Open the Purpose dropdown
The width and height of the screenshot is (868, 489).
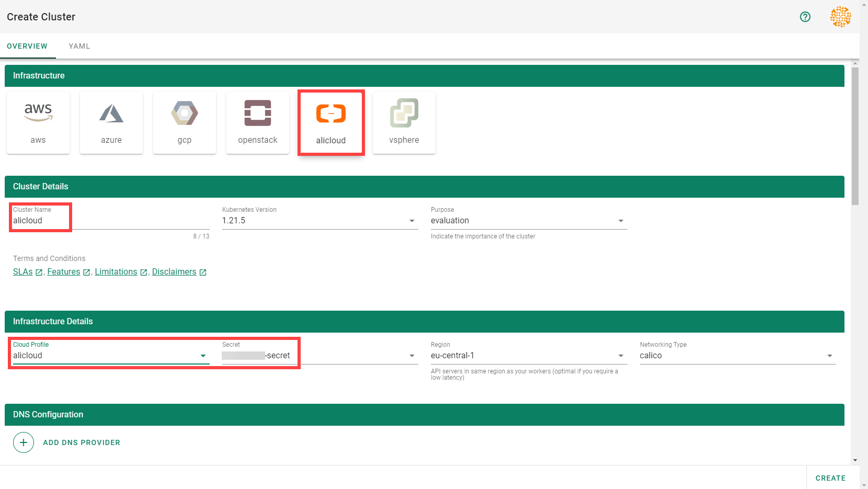pos(621,221)
